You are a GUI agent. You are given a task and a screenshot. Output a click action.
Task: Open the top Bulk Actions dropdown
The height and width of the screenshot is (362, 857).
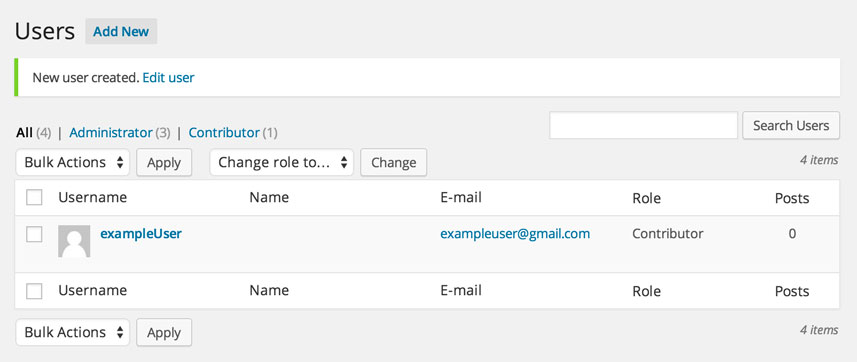(x=73, y=162)
